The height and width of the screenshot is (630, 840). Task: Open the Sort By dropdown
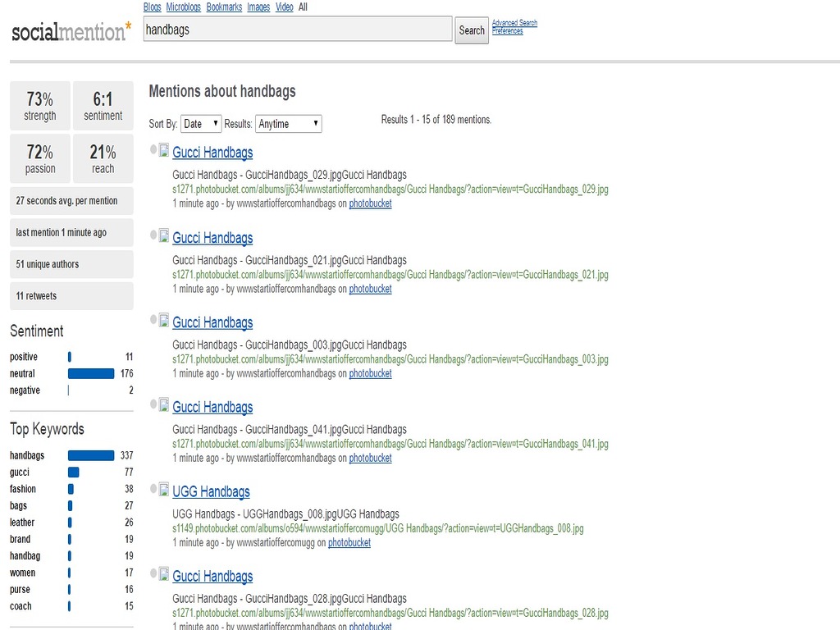(x=201, y=124)
